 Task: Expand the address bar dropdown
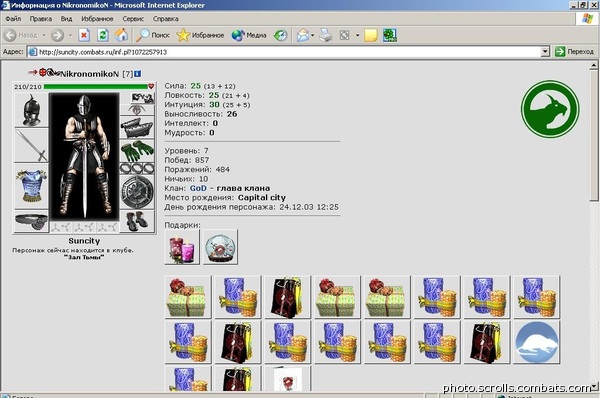click(545, 52)
